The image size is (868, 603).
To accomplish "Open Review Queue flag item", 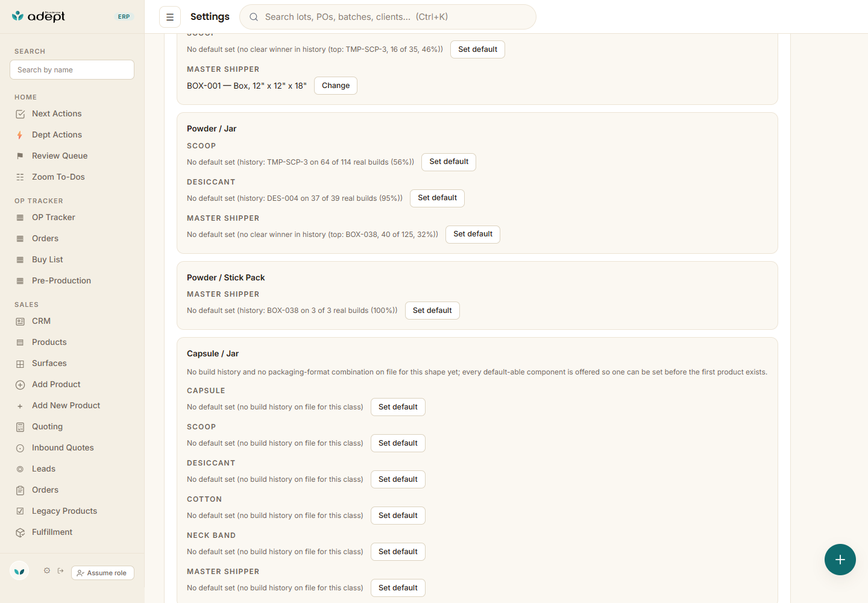I will 72,156.
